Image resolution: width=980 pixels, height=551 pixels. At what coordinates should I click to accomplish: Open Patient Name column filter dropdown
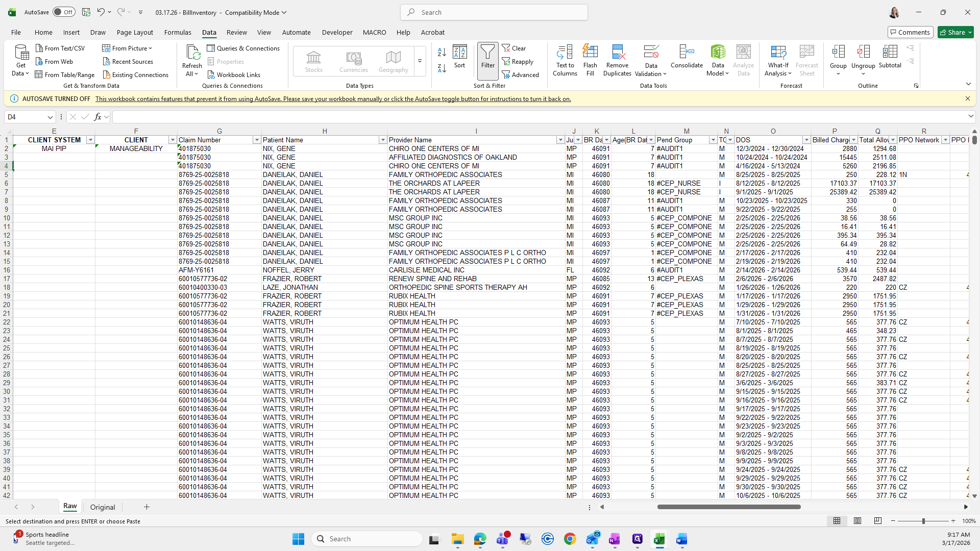point(382,140)
